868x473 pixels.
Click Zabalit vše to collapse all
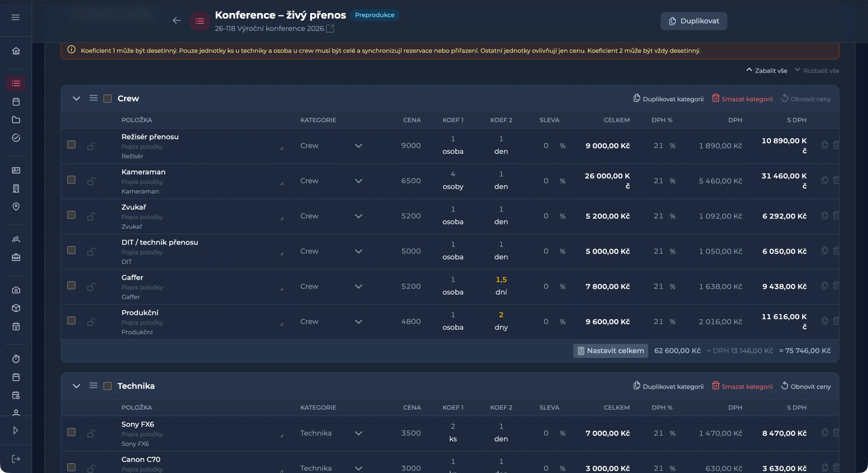click(767, 71)
